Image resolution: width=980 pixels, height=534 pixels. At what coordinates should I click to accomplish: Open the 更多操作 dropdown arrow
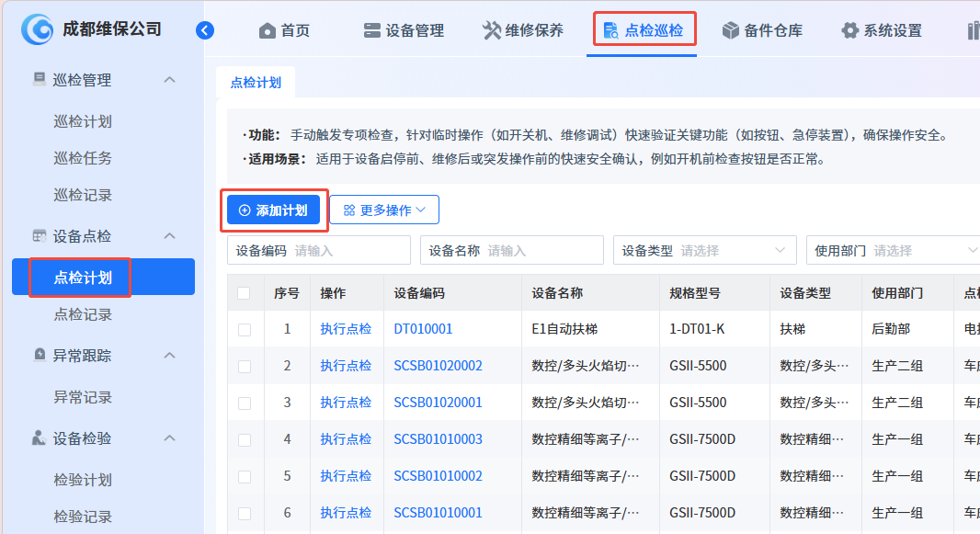click(421, 210)
